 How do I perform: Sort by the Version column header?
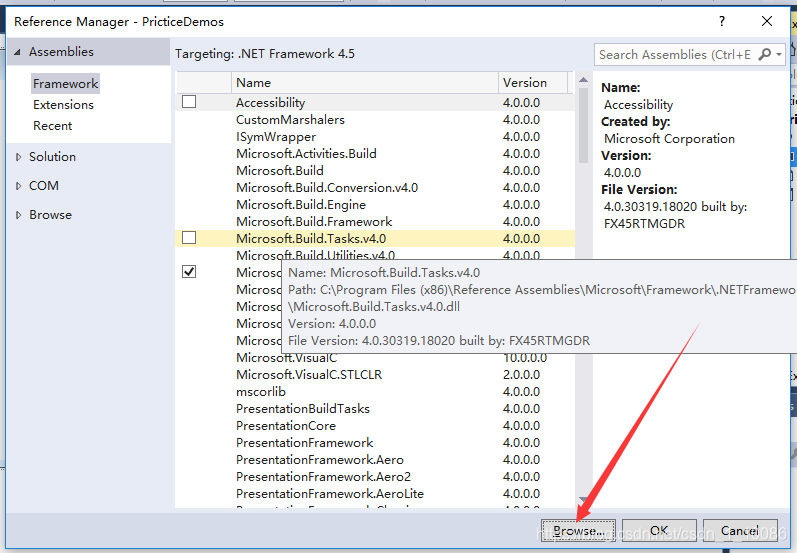click(533, 83)
